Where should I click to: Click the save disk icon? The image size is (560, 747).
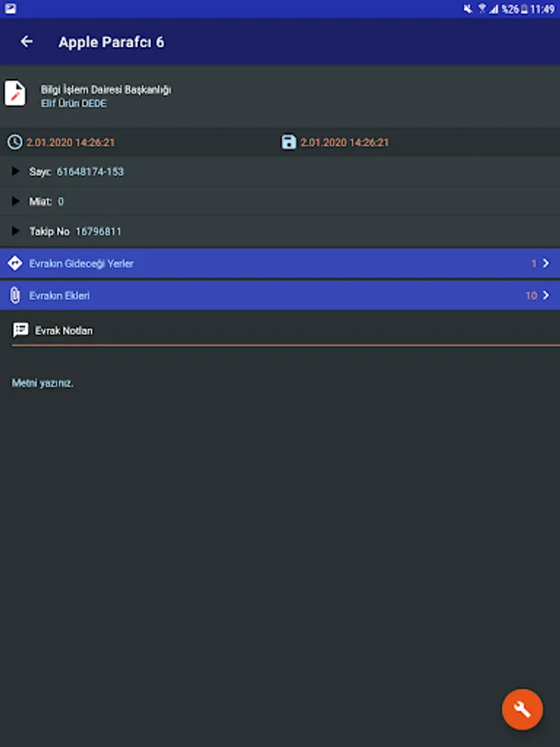coord(289,142)
